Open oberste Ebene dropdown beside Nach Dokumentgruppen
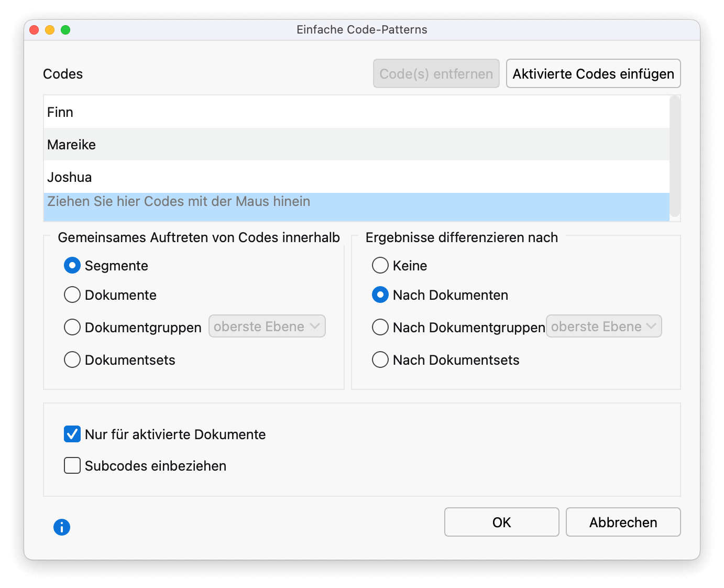The width and height of the screenshot is (724, 588). click(x=604, y=326)
